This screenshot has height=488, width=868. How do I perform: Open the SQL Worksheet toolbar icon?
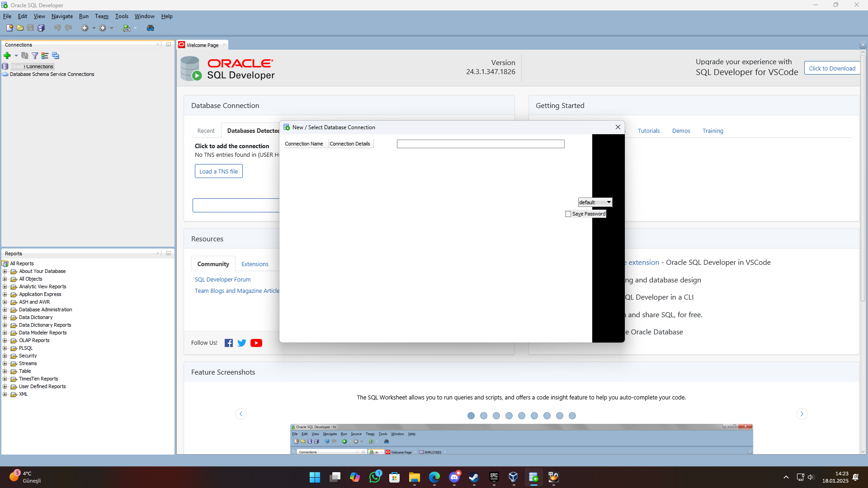[x=127, y=28]
